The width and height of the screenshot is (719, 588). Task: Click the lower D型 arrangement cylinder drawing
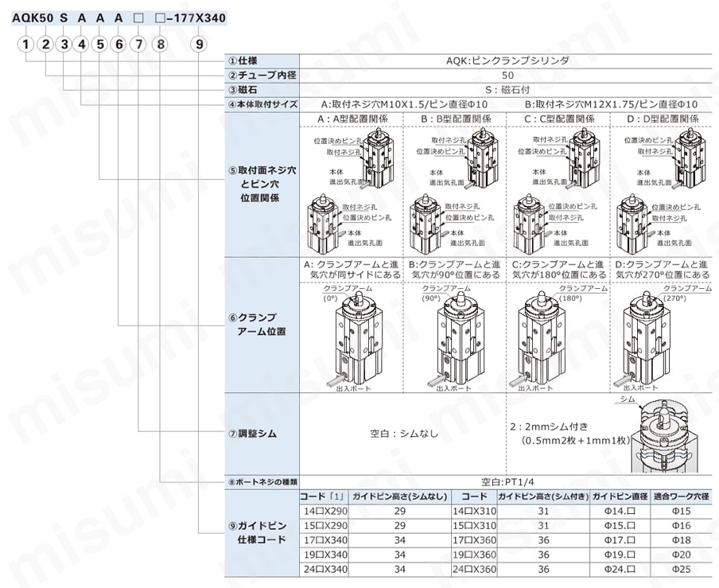point(633,224)
